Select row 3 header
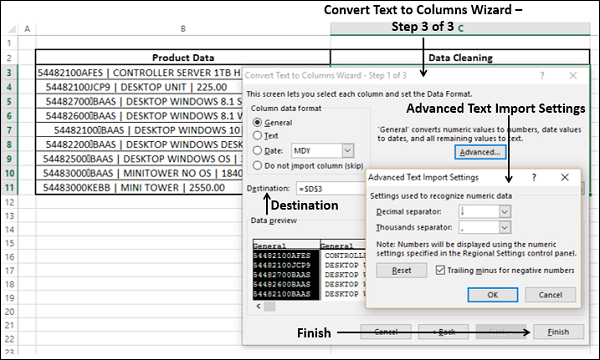The height and width of the screenshot is (360, 600). click(x=9, y=72)
